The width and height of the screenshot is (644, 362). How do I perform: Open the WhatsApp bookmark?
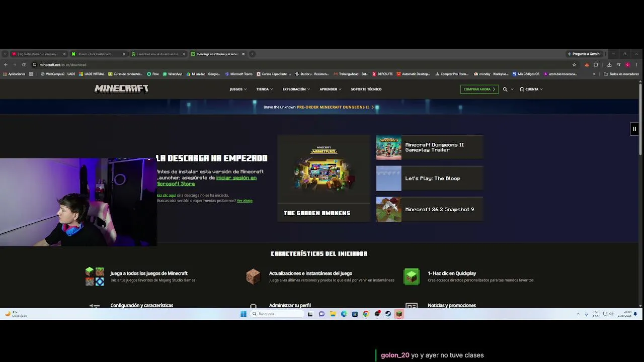click(x=172, y=74)
